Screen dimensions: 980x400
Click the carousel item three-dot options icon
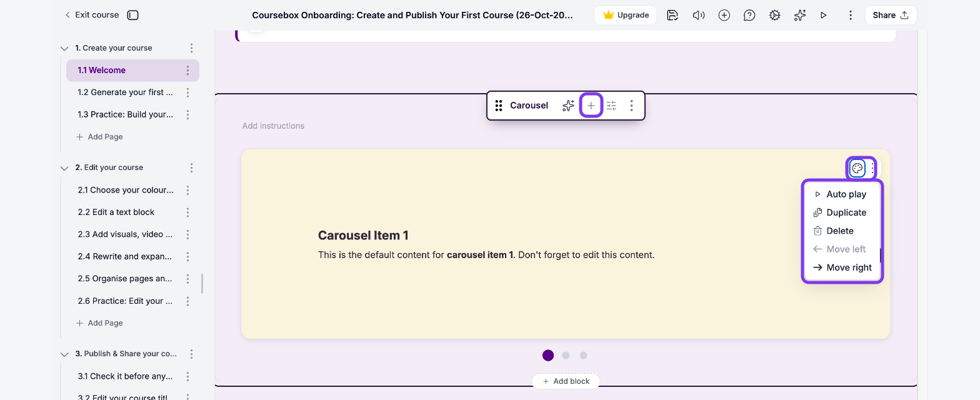[x=872, y=168]
